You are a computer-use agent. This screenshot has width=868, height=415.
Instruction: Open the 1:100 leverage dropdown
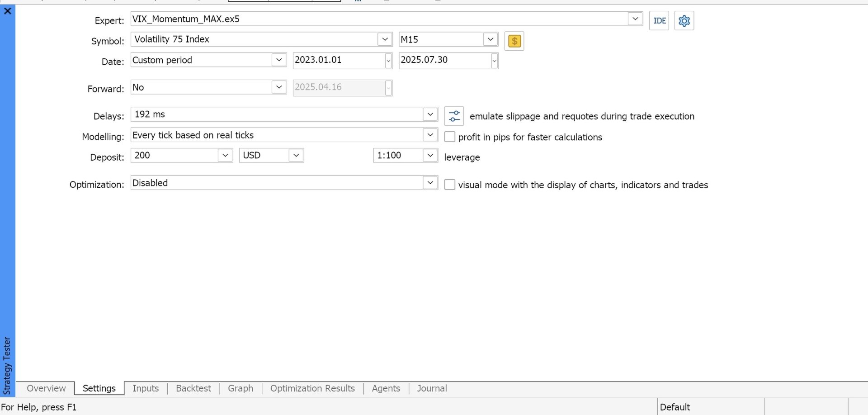pos(430,156)
